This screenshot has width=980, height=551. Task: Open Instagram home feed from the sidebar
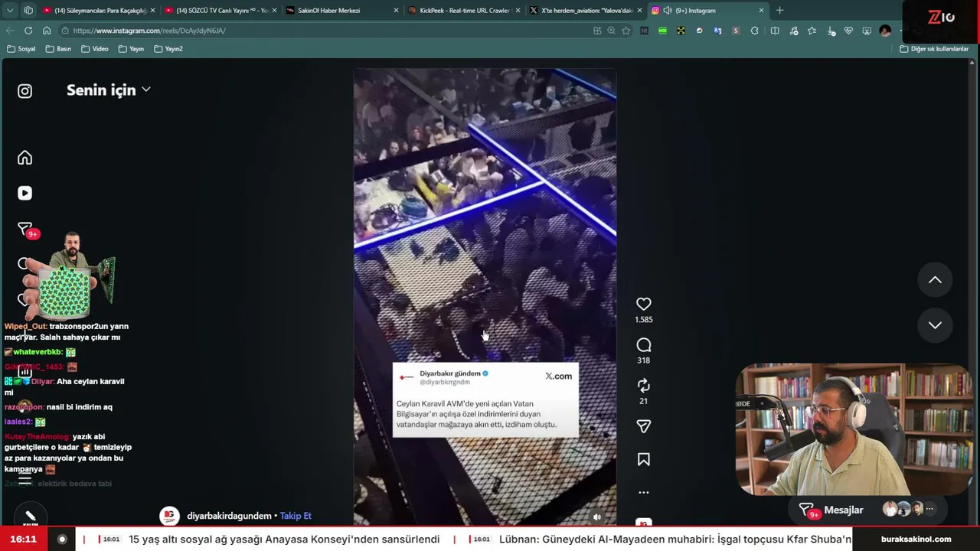point(25,158)
